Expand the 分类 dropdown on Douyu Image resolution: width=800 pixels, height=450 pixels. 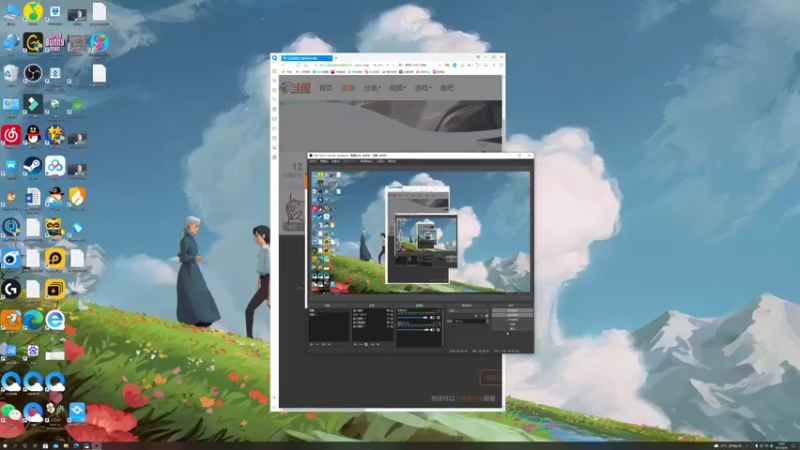372,88
